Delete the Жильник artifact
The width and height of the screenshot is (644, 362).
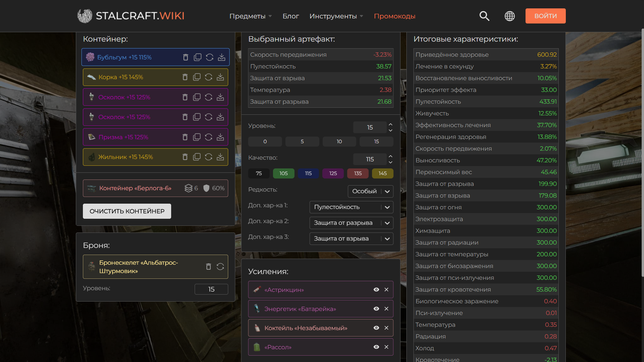185,157
